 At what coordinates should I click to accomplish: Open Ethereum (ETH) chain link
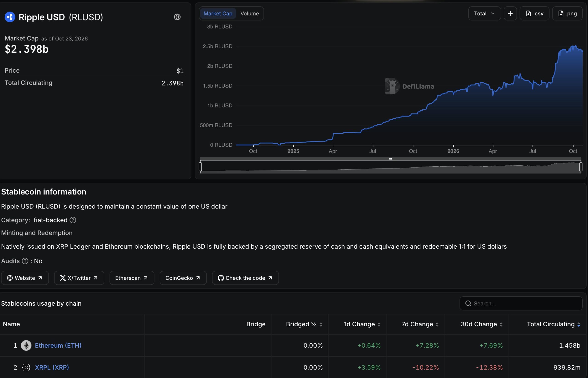point(58,345)
